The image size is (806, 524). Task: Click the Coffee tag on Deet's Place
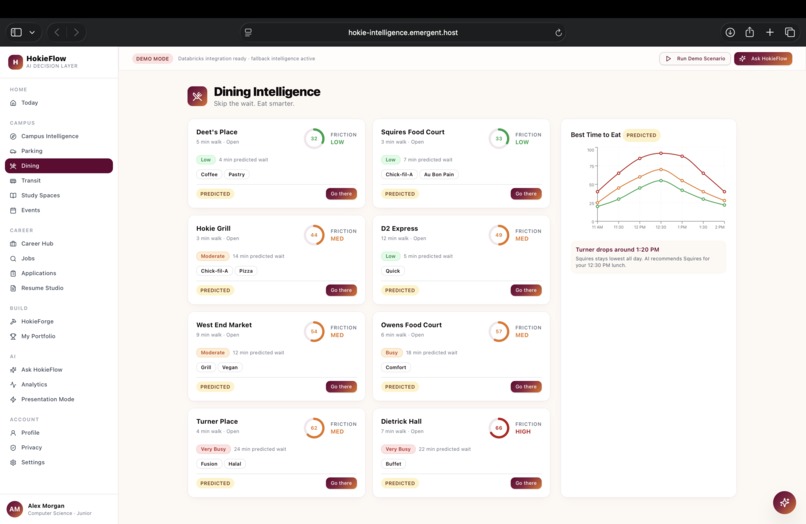click(209, 175)
